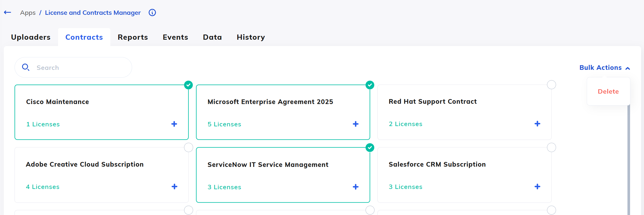Switch to the Data tab

212,37
